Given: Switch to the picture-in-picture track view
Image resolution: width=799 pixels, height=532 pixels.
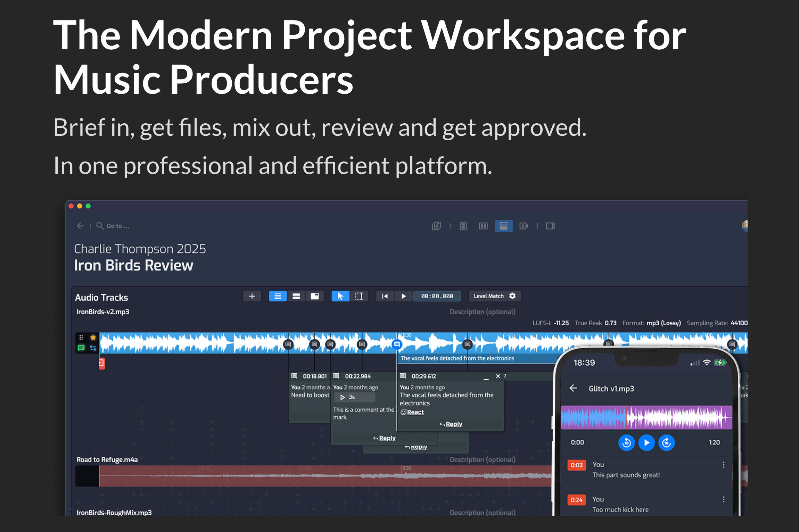Looking at the screenshot, I should click(315, 296).
